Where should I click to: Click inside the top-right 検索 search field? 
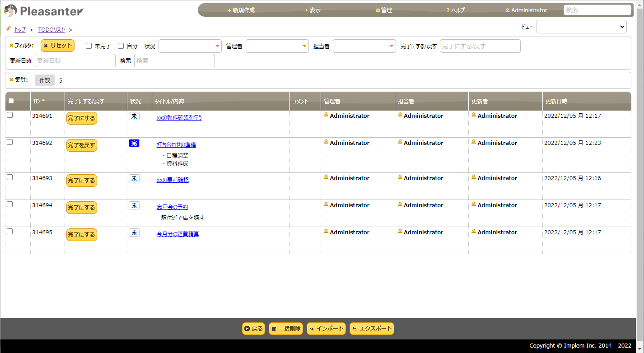point(597,9)
